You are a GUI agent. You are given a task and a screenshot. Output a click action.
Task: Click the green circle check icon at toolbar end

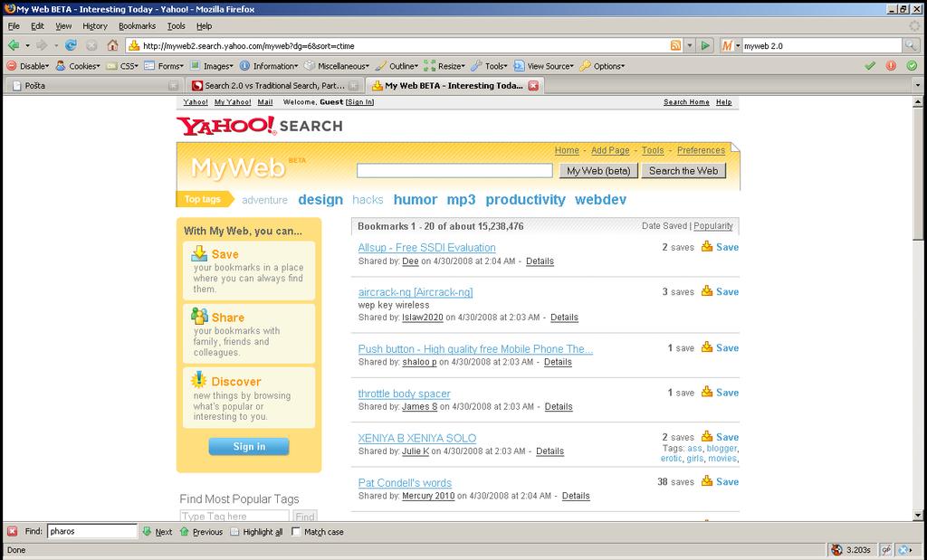coord(913,66)
